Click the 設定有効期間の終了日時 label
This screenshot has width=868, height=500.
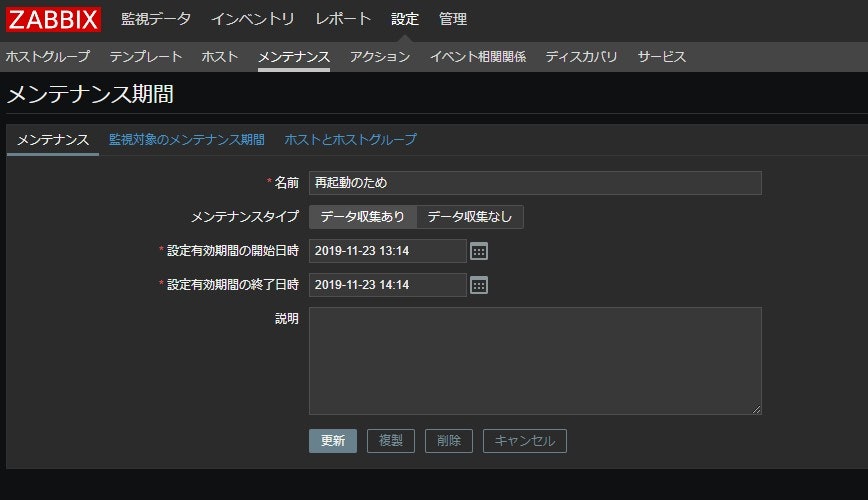pyautogui.click(x=232, y=285)
